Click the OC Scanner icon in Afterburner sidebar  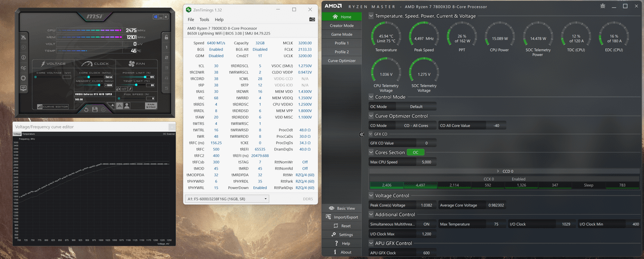tap(23, 68)
